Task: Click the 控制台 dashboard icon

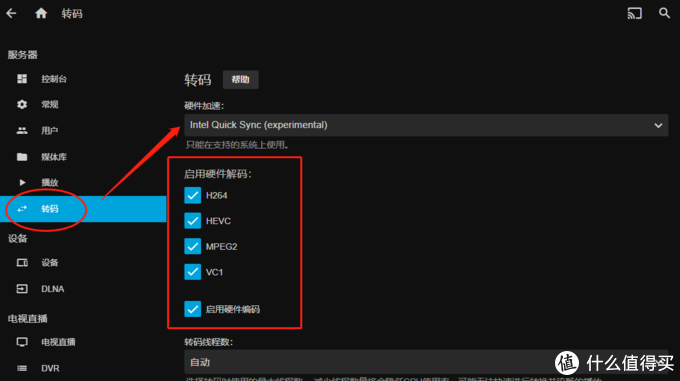Action: pyautogui.click(x=22, y=78)
